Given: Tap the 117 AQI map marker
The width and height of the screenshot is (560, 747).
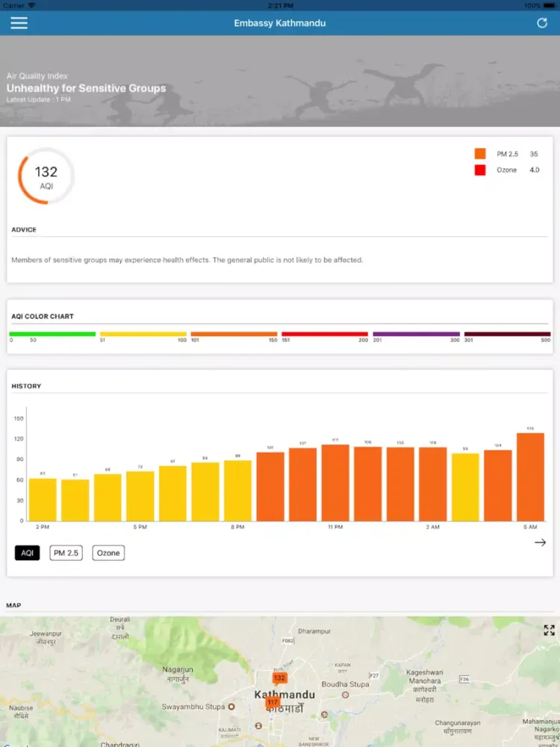Looking at the screenshot, I should [x=273, y=702].
